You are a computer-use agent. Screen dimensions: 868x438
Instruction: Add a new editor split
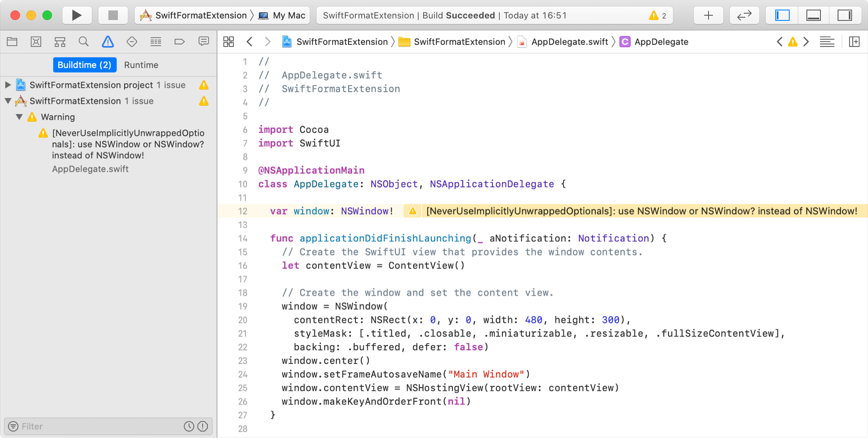(x=855, y=42)
